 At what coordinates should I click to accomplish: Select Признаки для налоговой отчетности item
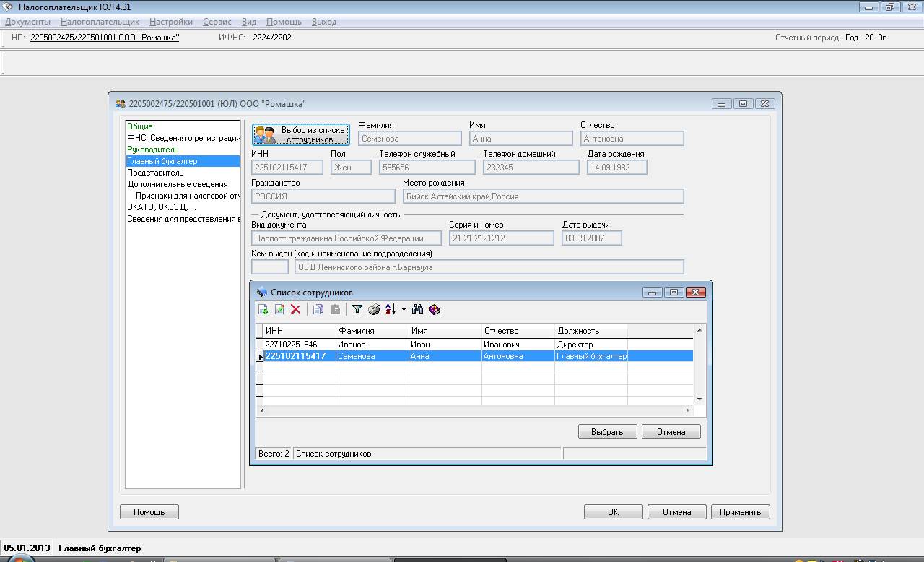click(x=188, y=196)
